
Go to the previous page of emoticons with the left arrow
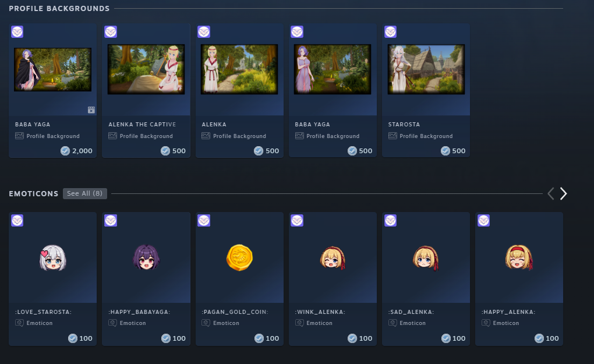(551, 193)
